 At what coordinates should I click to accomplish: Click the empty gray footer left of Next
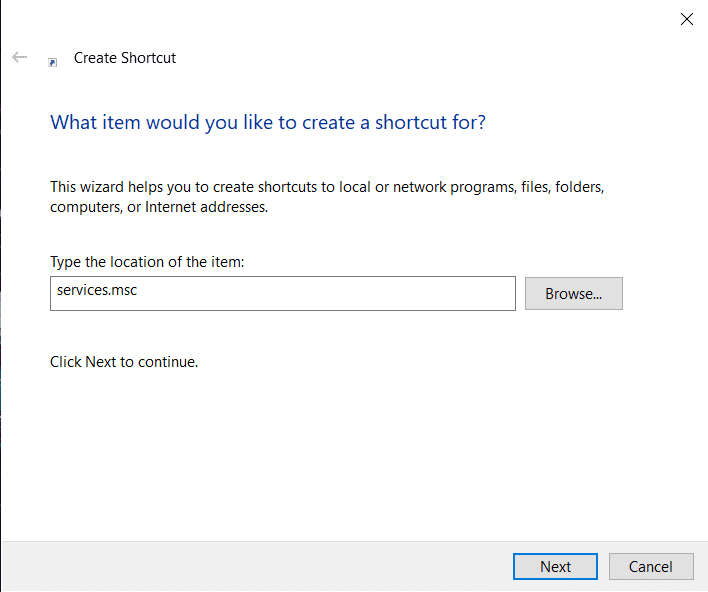coord(250,566)
